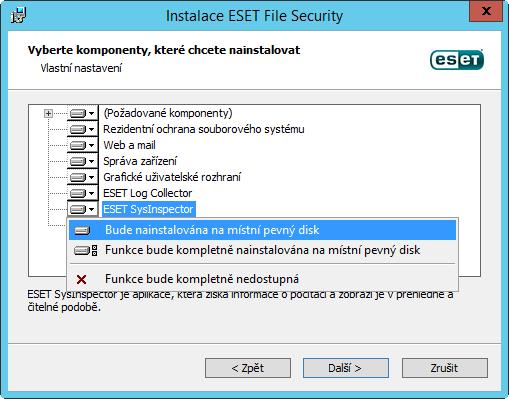Click the installer icon in title bar
The image size is (509, 399).
coord(19,15)
